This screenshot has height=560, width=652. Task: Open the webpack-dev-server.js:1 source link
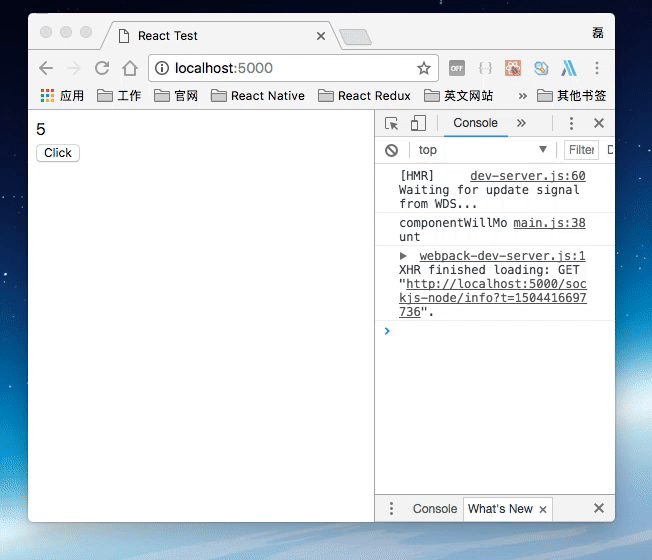pos(502,256)
